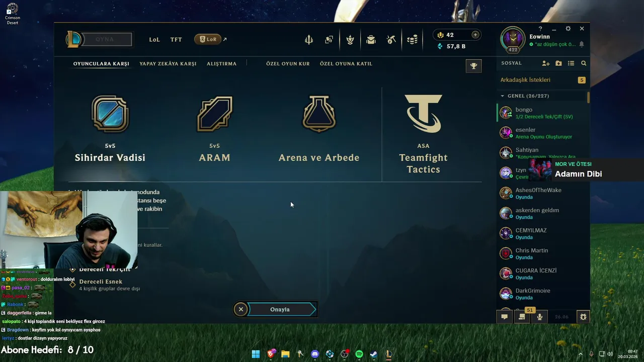
Task: Open Steam from taskbar
Action: pyautogui.click(x=374, y=354)
